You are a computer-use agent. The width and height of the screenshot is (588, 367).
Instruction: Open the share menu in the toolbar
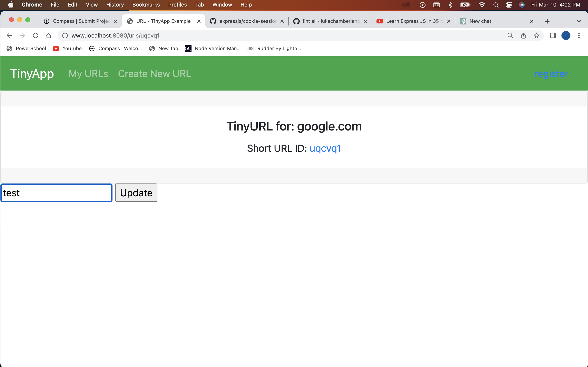(x=523, y=35)
